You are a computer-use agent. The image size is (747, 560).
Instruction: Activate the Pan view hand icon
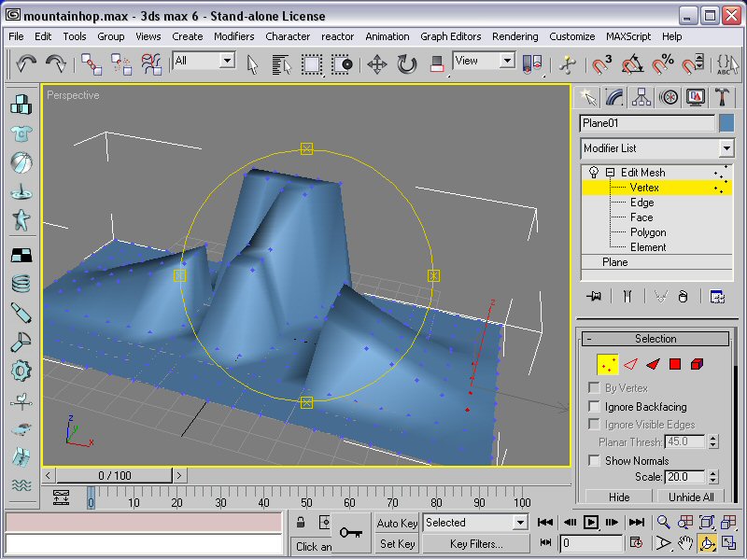click(685, 543)
